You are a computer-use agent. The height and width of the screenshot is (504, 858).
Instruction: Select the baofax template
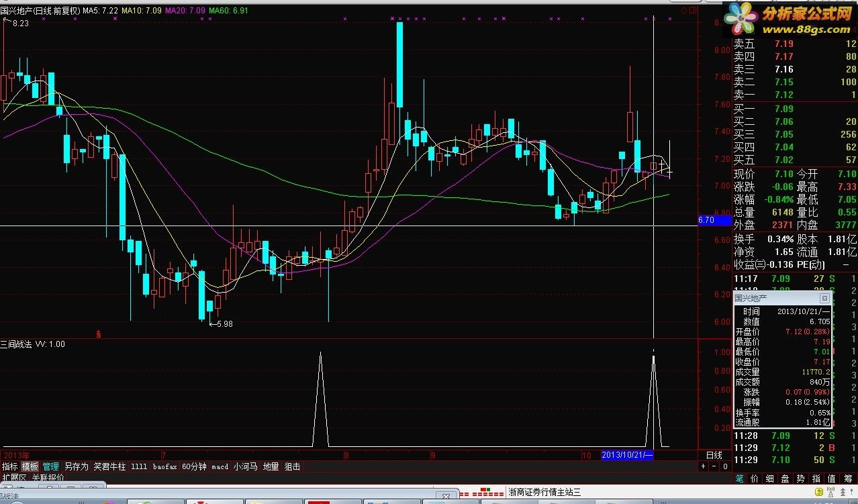pos(165,466)
